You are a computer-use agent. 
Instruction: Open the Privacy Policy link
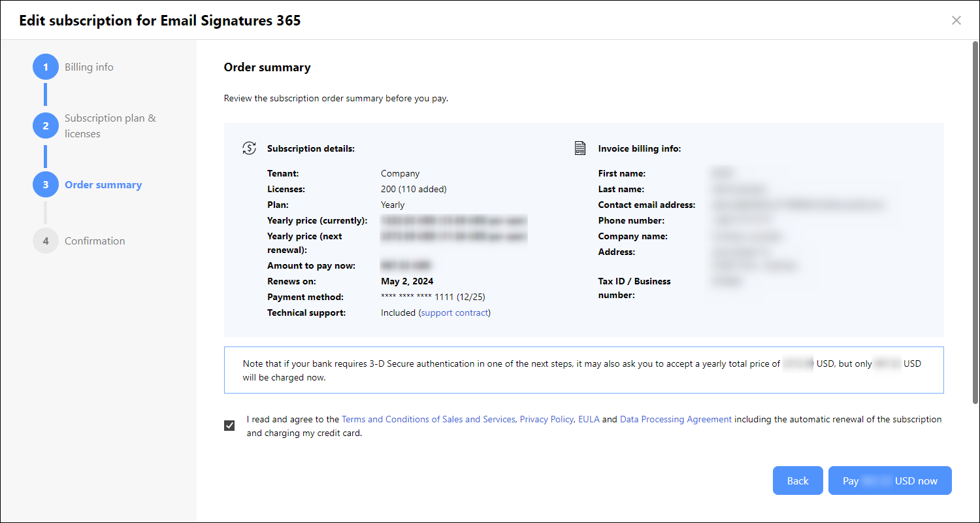(547, 419)
